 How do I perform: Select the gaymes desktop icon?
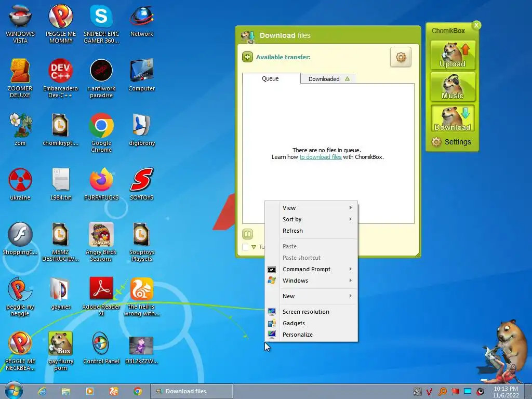click(61, 293)
